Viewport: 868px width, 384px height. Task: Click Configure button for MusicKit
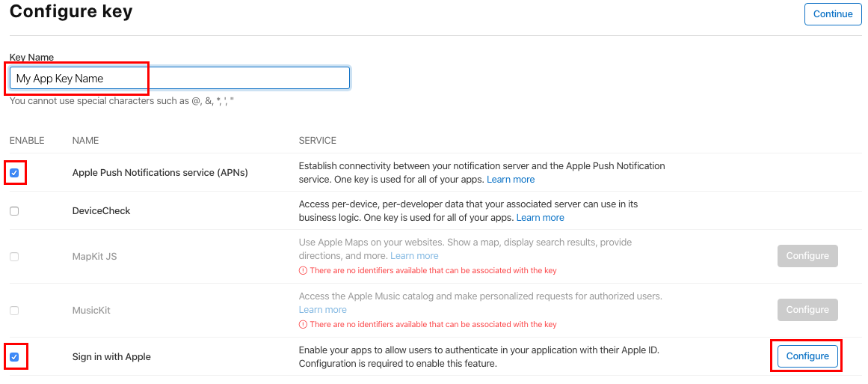coord(807,310)
